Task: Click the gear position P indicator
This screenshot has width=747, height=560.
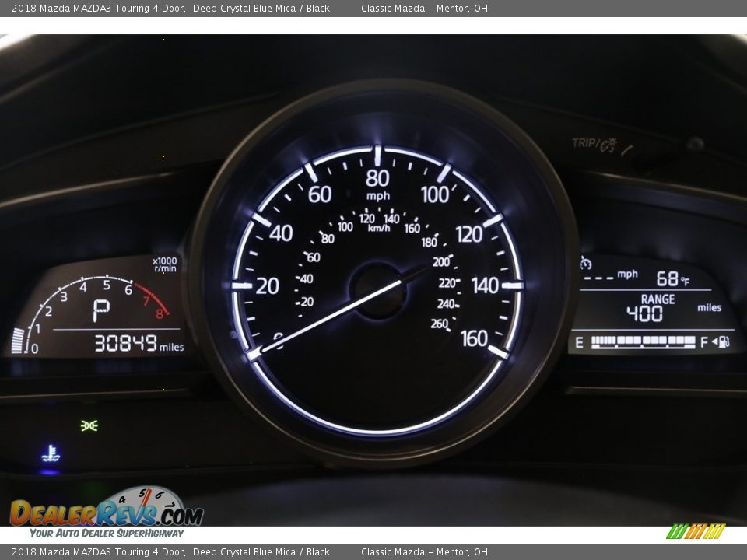Action: click(x=101, y=311)
